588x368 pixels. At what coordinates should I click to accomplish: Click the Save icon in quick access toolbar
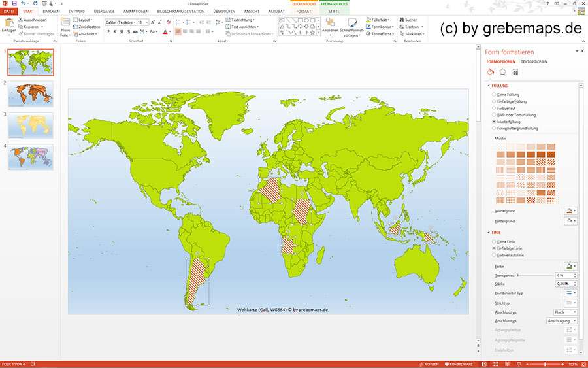(14, 3)
